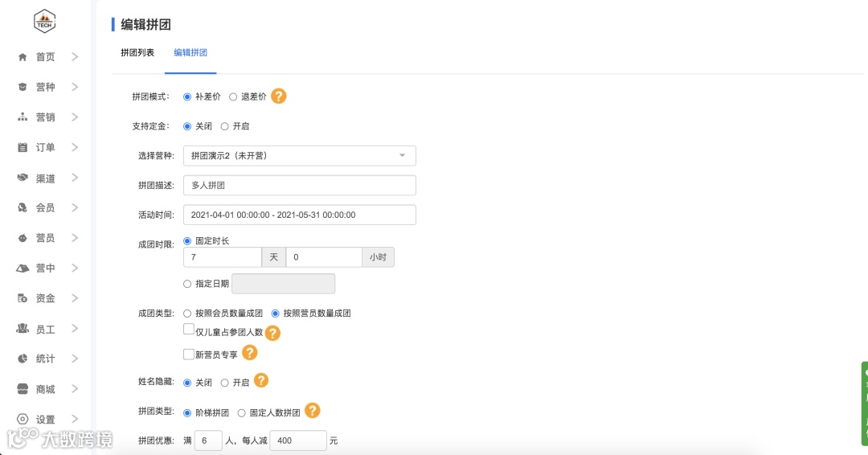Open help icon beside 新营员专享
Screen dimensions: 868x455
pyautogui.click(x=250, y=353)
